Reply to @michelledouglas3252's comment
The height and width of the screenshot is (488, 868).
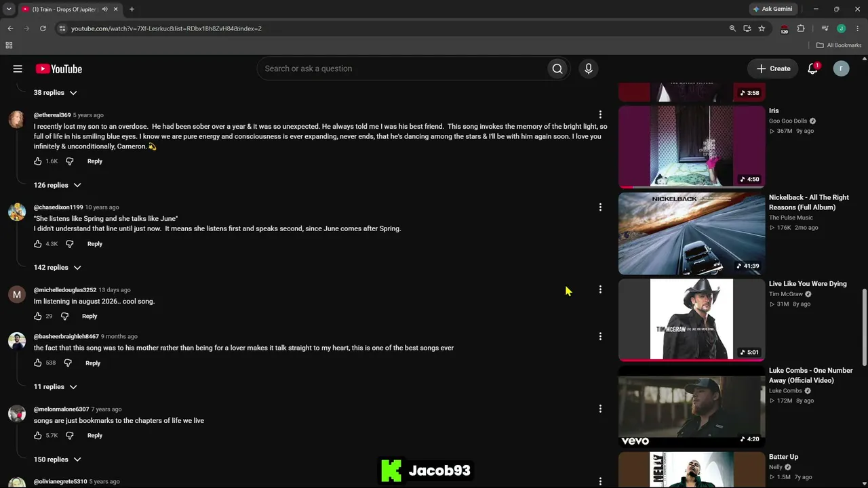pyautogui.click(x=90, y=316)
